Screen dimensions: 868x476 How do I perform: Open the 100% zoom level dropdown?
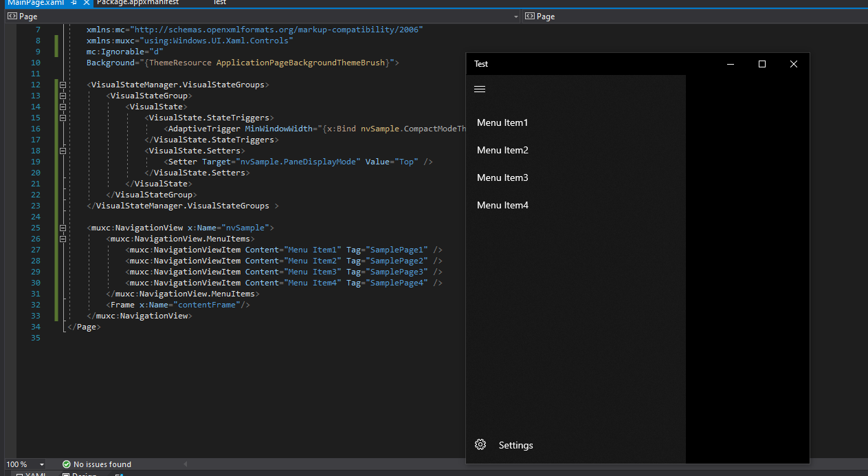pyautogui.click(x=41, y=464)
